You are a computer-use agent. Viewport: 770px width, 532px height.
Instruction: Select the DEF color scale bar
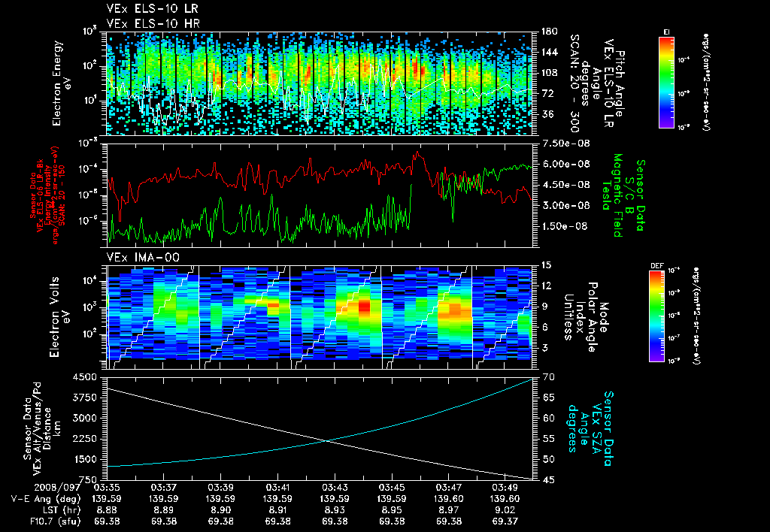click(x=656, y=316)
